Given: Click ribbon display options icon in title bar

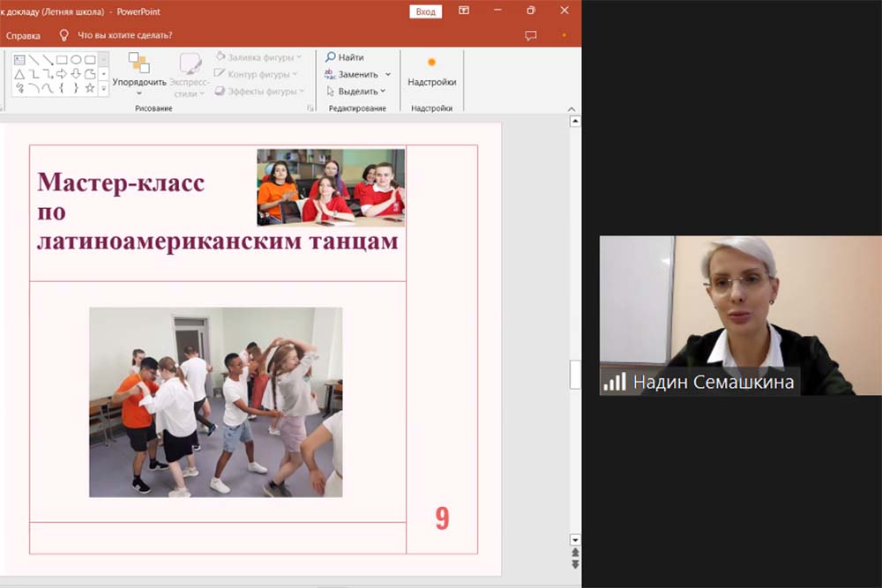Looking at the screenshot, I should [x=464, y=11].
